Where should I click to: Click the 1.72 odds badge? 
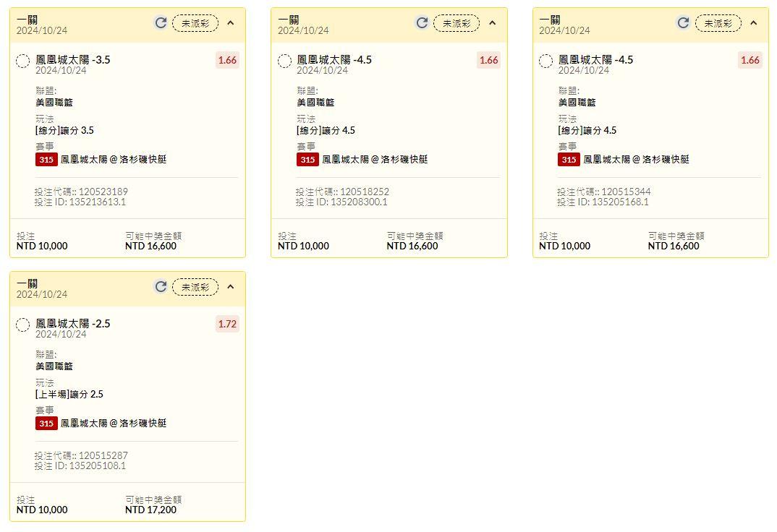[x=227, y=324]
